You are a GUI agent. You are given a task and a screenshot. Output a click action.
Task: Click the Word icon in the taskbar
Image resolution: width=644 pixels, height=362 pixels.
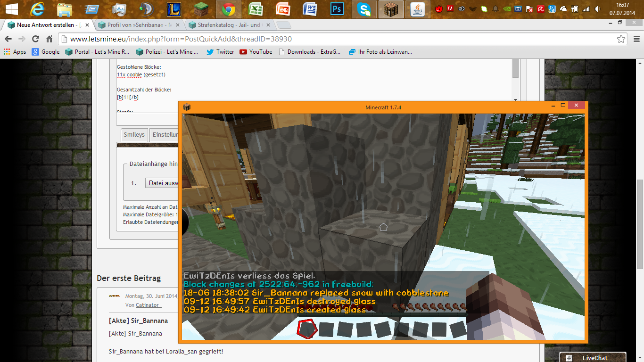[x=310, y=9]
